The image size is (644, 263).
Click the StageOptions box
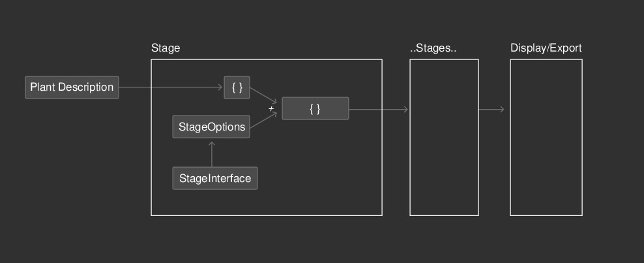pos(211,127)
